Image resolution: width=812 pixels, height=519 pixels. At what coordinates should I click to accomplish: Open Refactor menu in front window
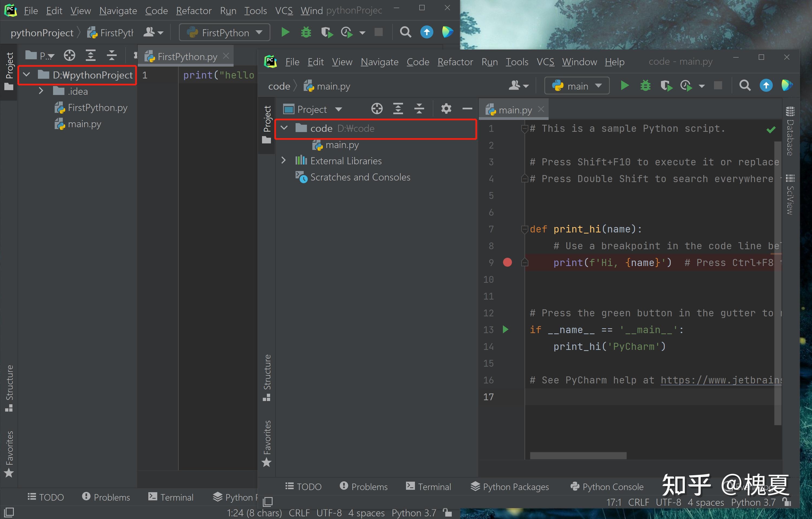click(x=455, y=62)
